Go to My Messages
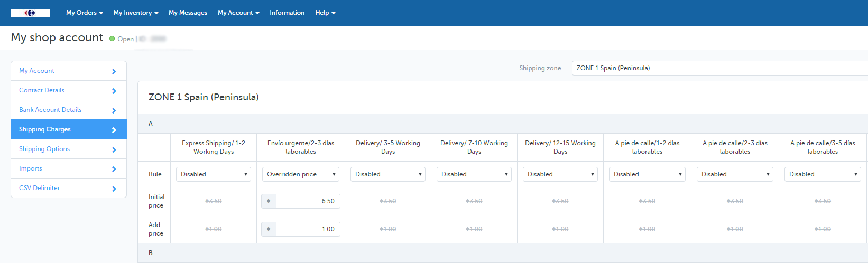 tap(188, 13)
